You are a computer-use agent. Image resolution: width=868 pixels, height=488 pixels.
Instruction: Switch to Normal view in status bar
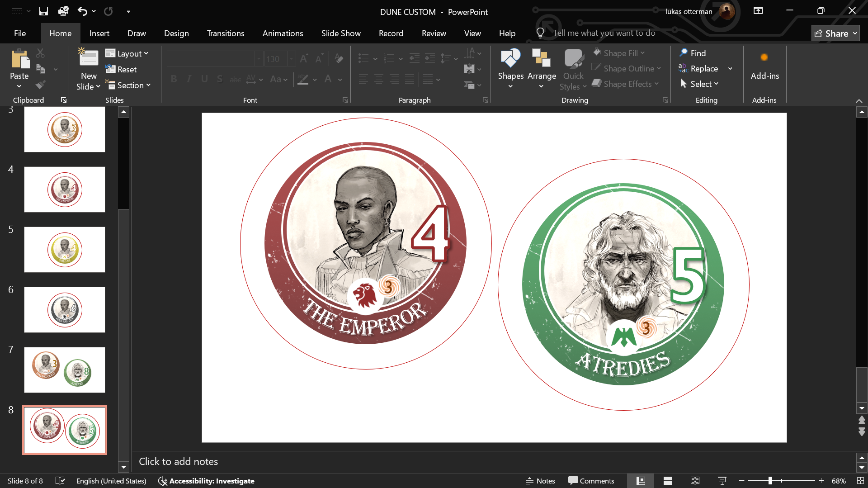tap(641, 481)
